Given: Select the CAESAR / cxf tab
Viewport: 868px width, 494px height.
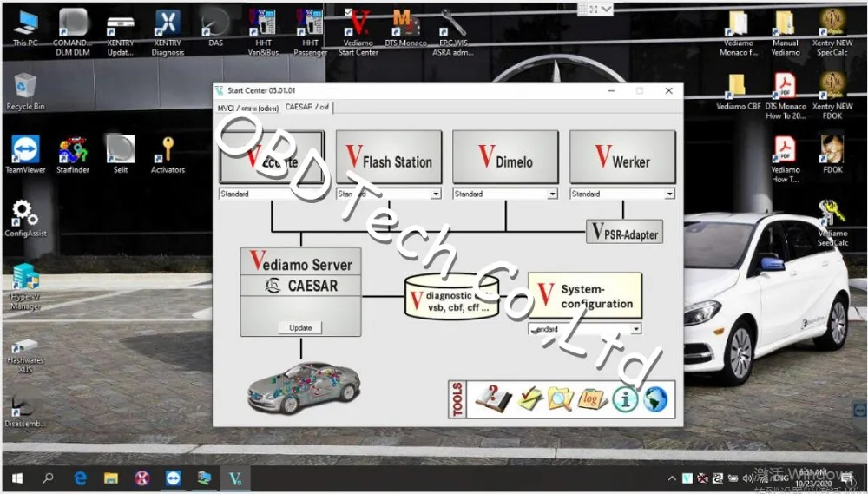Looking at the screenshot, I should [x=307, y=107].
